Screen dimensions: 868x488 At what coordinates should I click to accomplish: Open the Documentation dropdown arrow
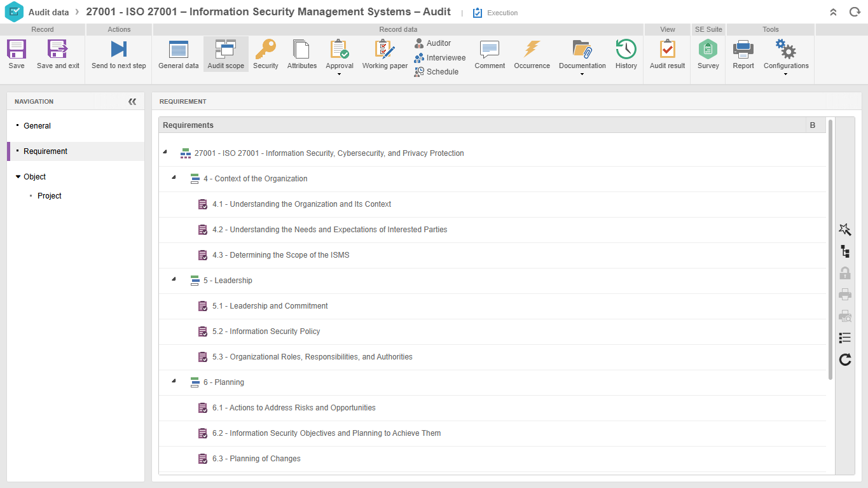[x=582, y=74]
